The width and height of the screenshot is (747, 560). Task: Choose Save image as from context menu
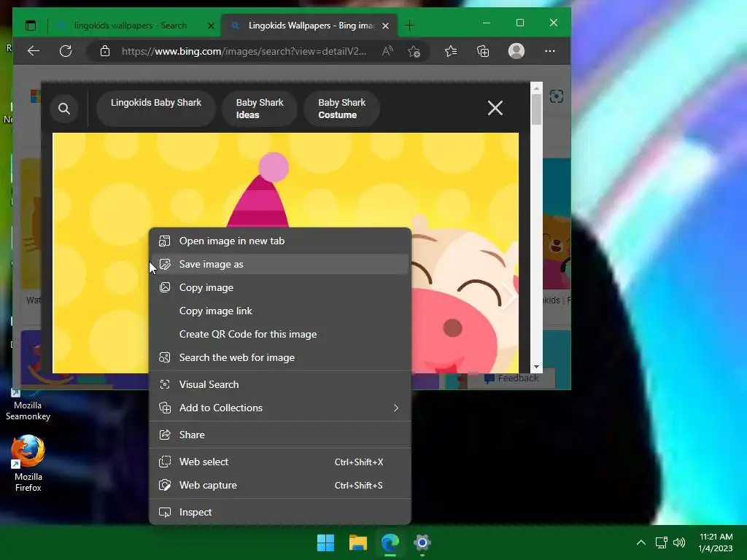tap(279, 264)
